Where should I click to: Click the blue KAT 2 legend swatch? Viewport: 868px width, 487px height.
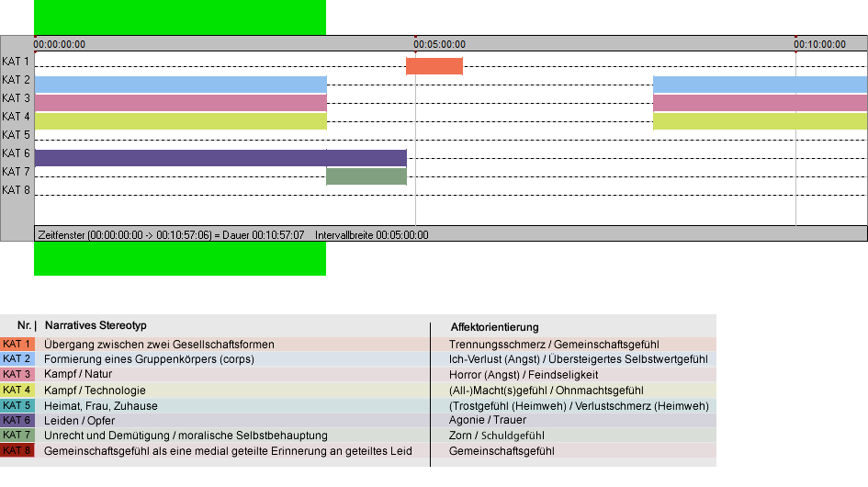[x=17, y=359]
